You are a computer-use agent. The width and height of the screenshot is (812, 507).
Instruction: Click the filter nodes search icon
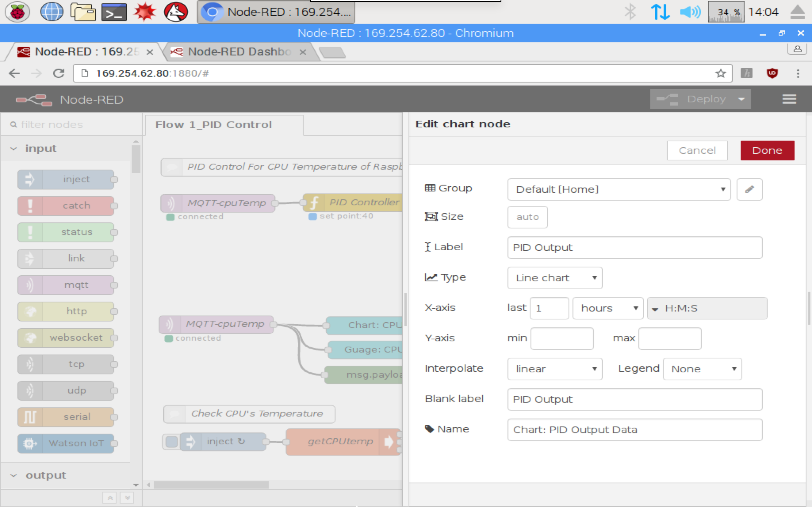(13, 125)
